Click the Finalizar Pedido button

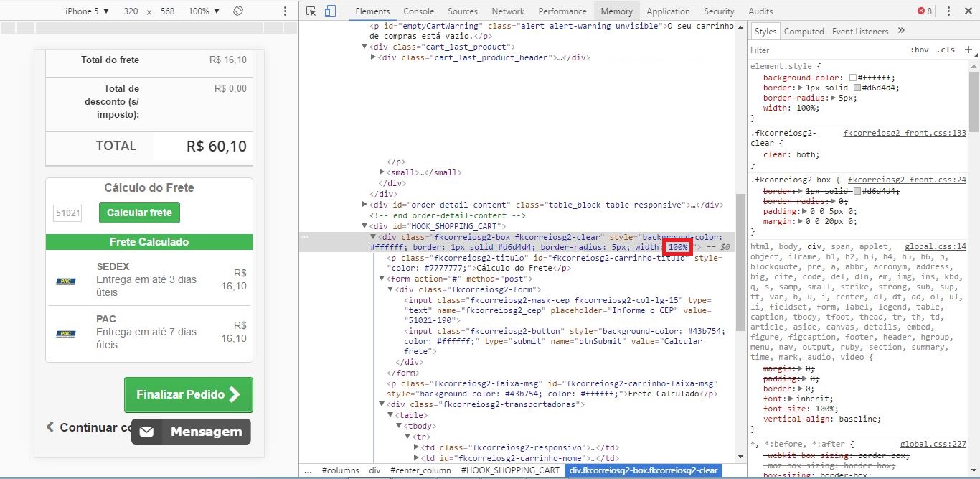point(189,395)
